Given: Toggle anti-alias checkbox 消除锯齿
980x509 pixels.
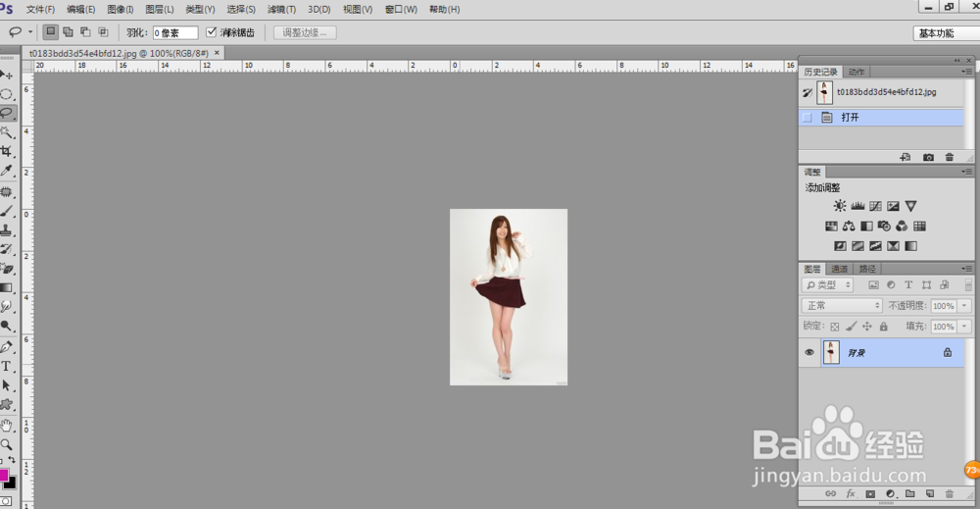Looking at the screenshot, I should (x=212, y=32).
